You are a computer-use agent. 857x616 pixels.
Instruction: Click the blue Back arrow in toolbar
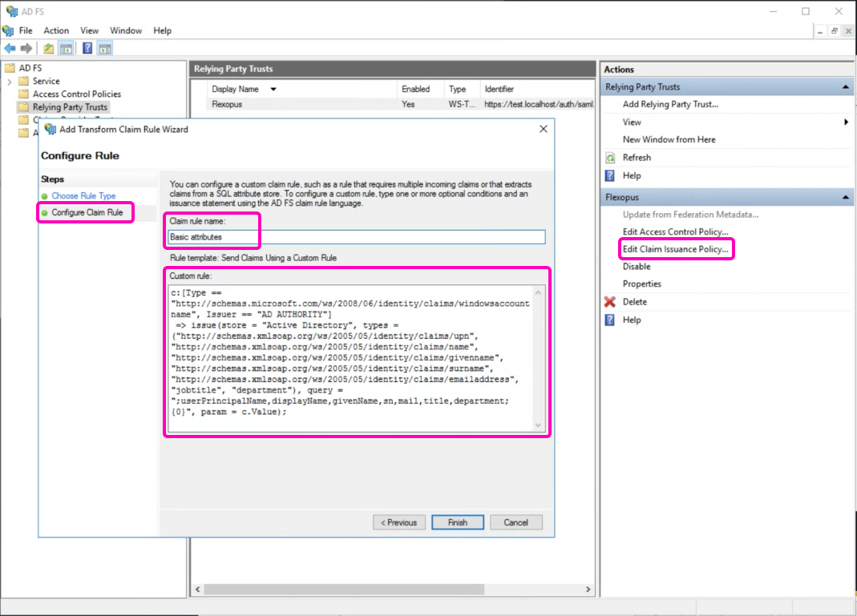(x=10, y=49)
